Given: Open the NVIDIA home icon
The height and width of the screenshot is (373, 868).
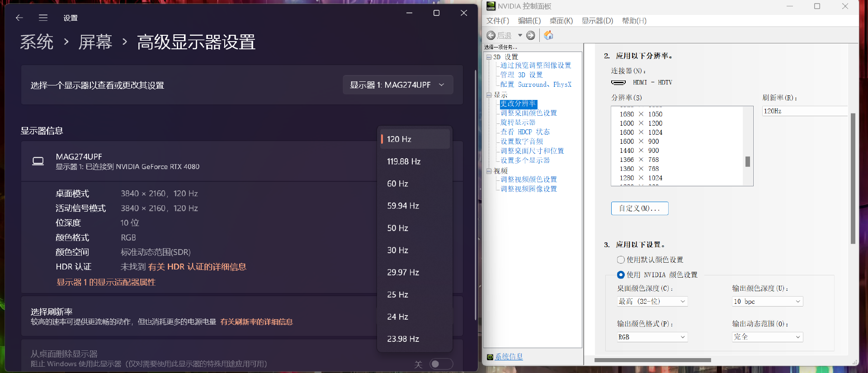Looking at the screenshot, I should 548,35.
